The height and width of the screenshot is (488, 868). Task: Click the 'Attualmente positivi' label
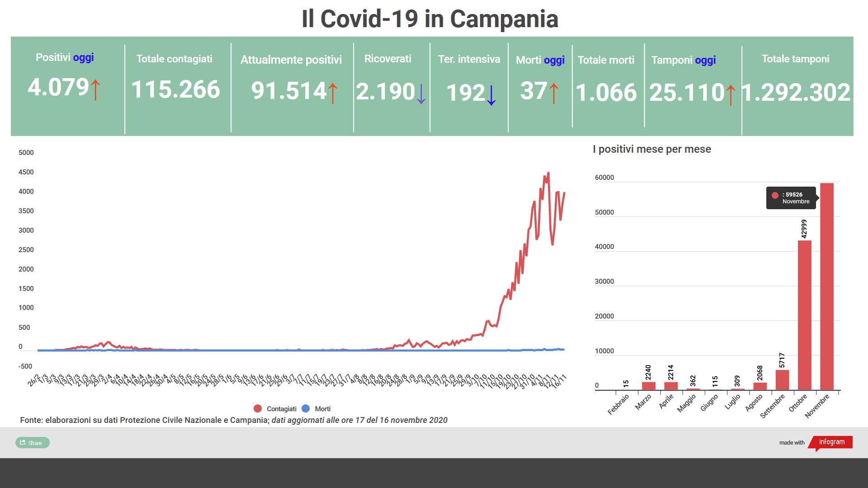[291, 60]
